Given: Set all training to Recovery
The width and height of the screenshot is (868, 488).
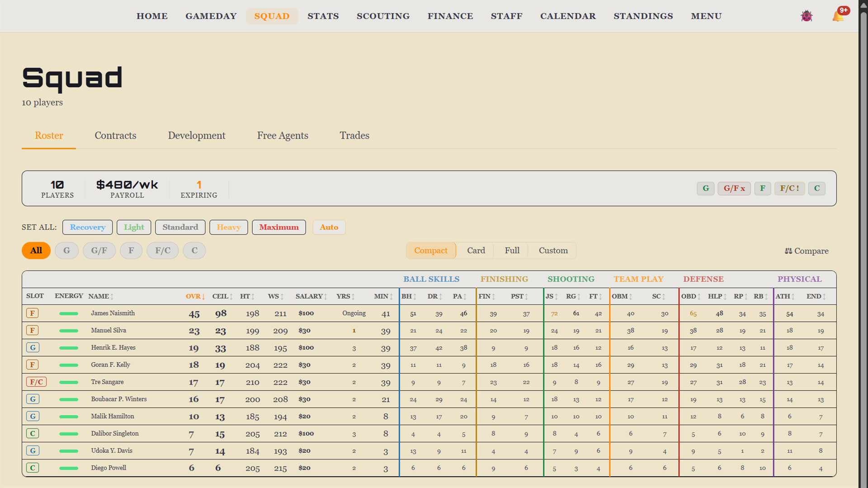Looking at the screenshot, I should [88, 227].
